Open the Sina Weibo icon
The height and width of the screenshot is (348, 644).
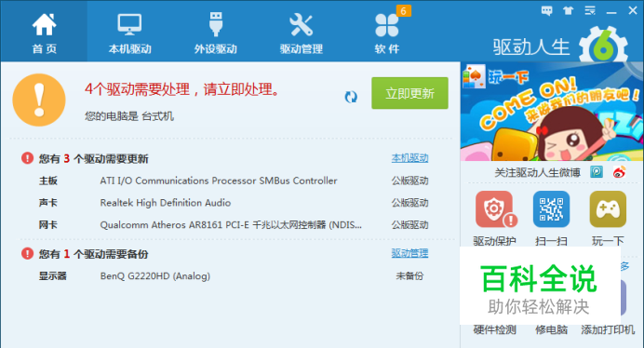click(620, 172)
